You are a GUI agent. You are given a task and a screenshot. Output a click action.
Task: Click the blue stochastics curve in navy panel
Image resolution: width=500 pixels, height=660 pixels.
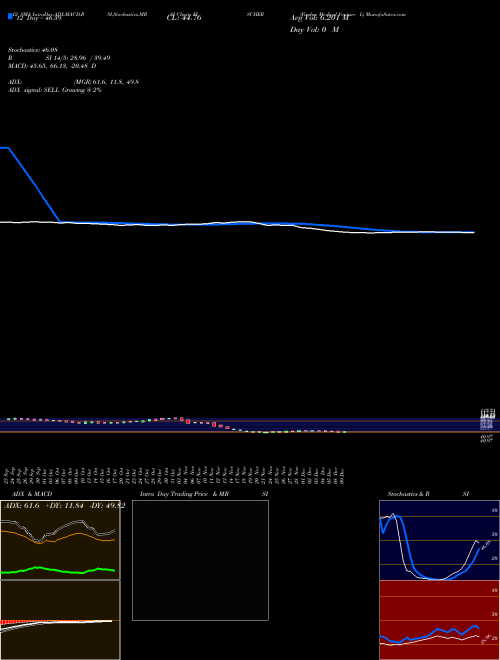pos(406,547)
